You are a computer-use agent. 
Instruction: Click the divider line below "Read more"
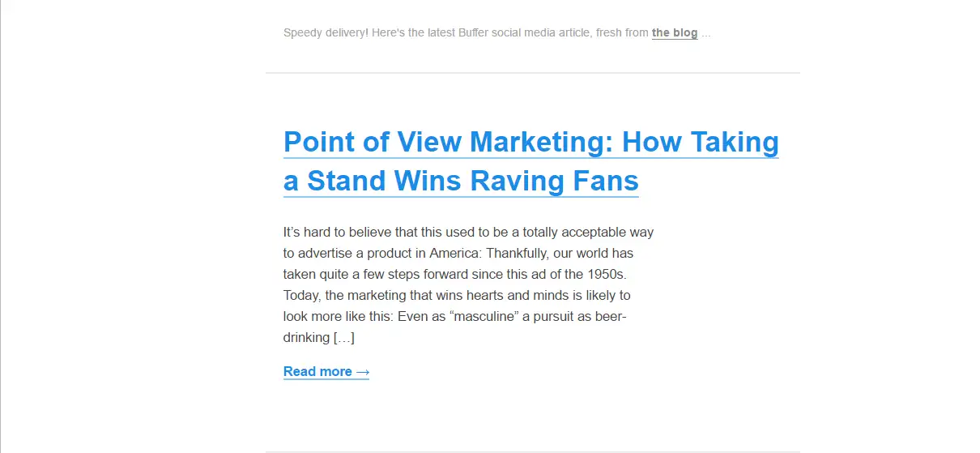[532, 451]
